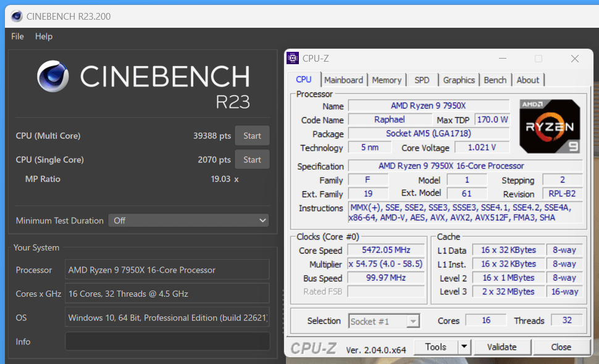Click the CPU-Z window title icon
Screen dimensions: 599x364
point(293,58)
